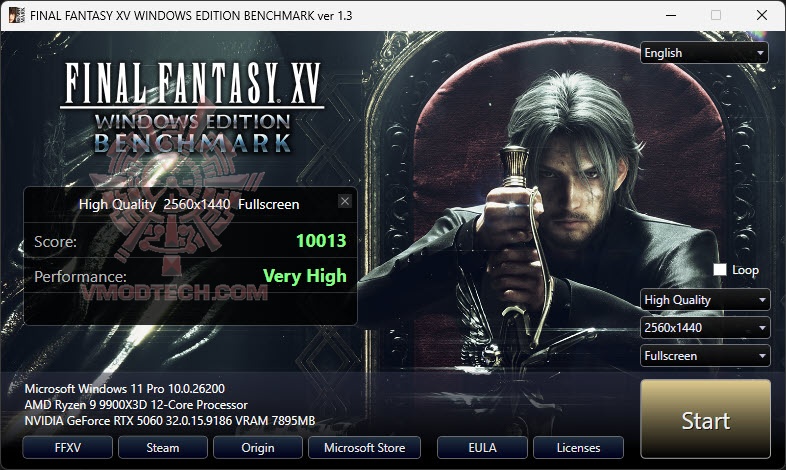Click the Very High performance rating
The image size is (786, 470).
(x=305, y=276)
